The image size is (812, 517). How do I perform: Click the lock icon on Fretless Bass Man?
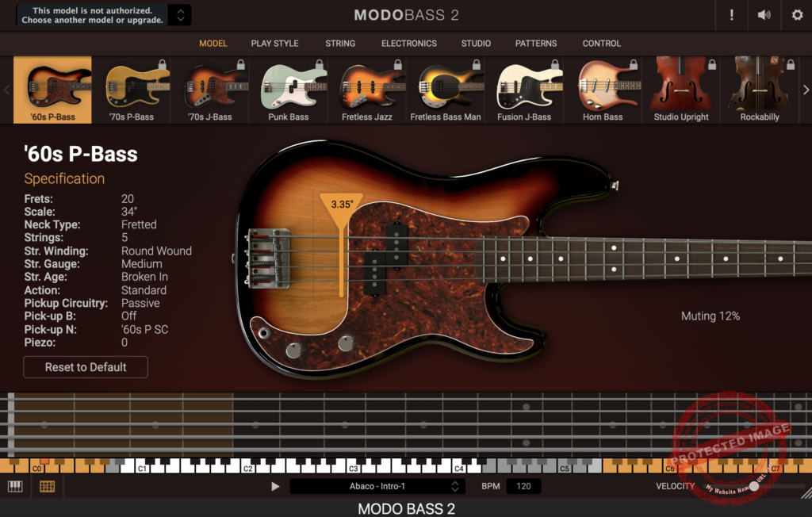coord(477,64)
